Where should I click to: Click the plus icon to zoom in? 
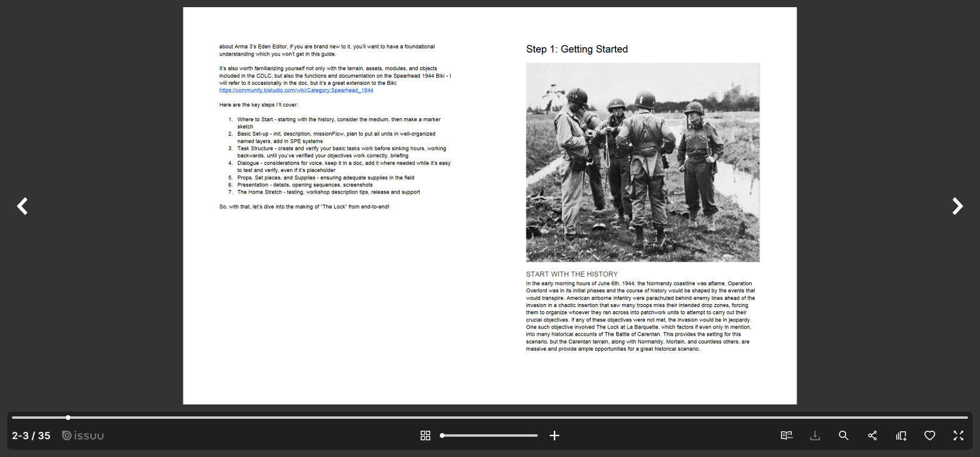coord(555,435)
